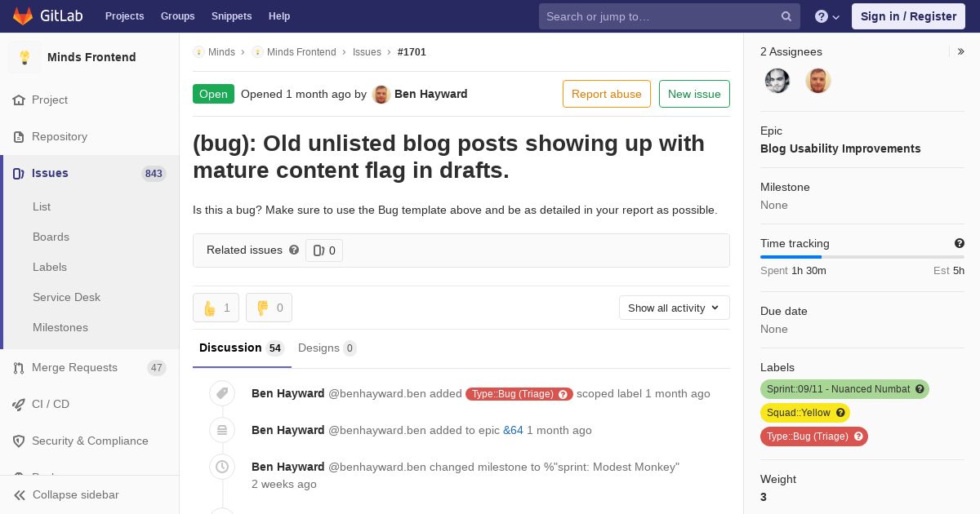The width and height of the screenshot is (980, 514).
Task: Click the 843 issues count badge
Action: coord(154,173)
